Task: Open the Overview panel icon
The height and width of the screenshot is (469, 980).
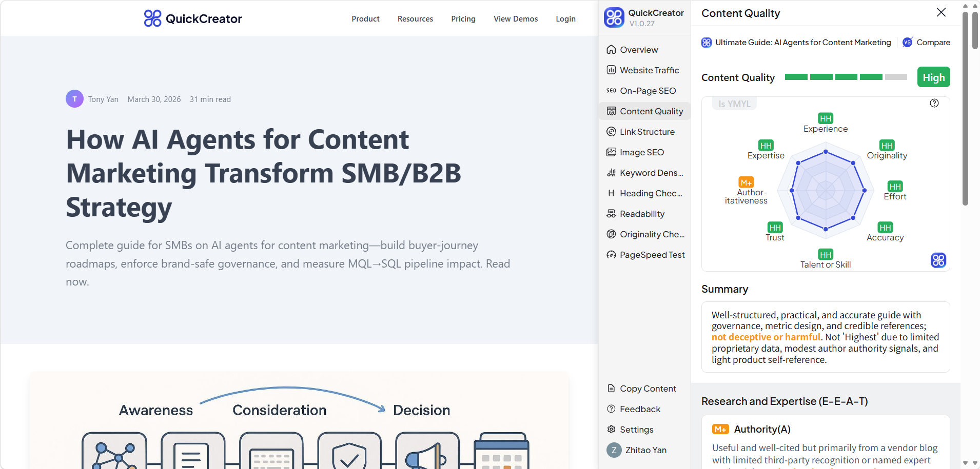Action: 611,50
